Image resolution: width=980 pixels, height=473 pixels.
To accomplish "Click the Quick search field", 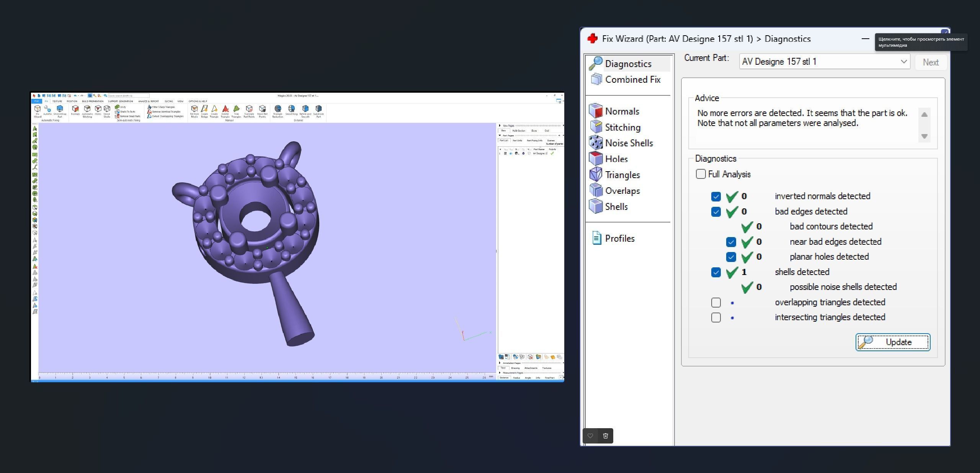I will [128, 96].
